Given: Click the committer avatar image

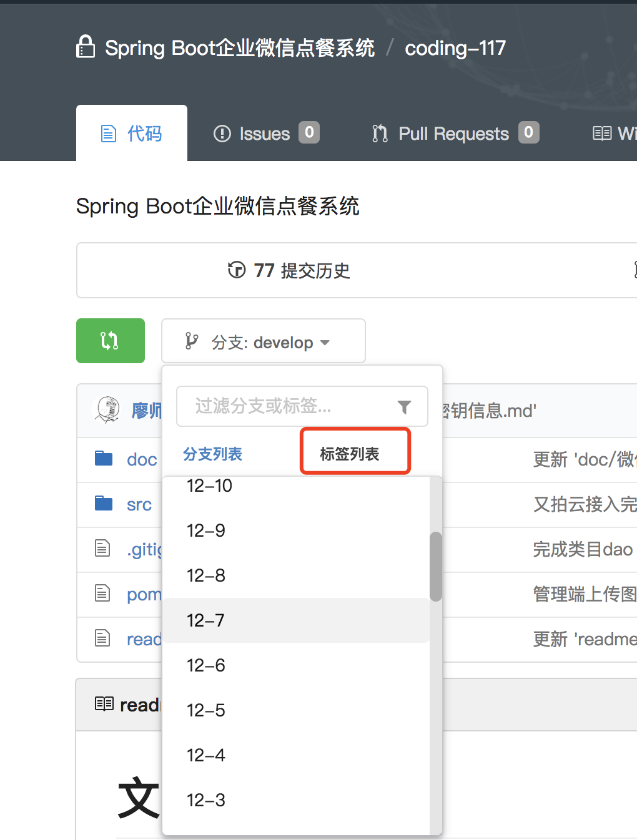Looking at the screenshot, I should point(106,409).
